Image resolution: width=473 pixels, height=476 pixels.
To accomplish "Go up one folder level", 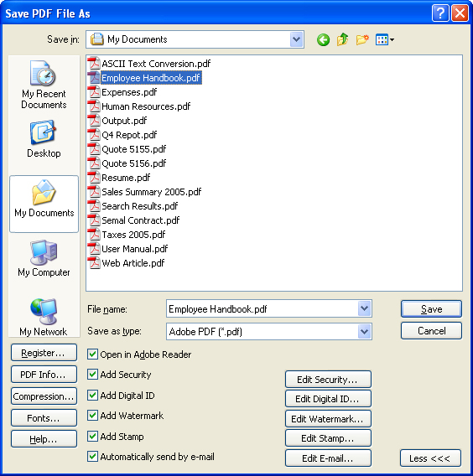I will (x=342, y=39).
